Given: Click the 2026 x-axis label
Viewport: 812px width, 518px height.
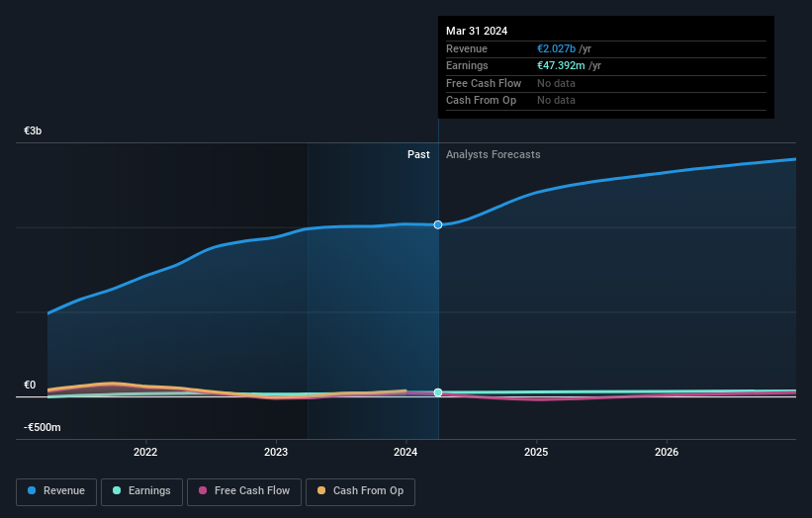Looking at the screenshot, I should pos(667,453).
